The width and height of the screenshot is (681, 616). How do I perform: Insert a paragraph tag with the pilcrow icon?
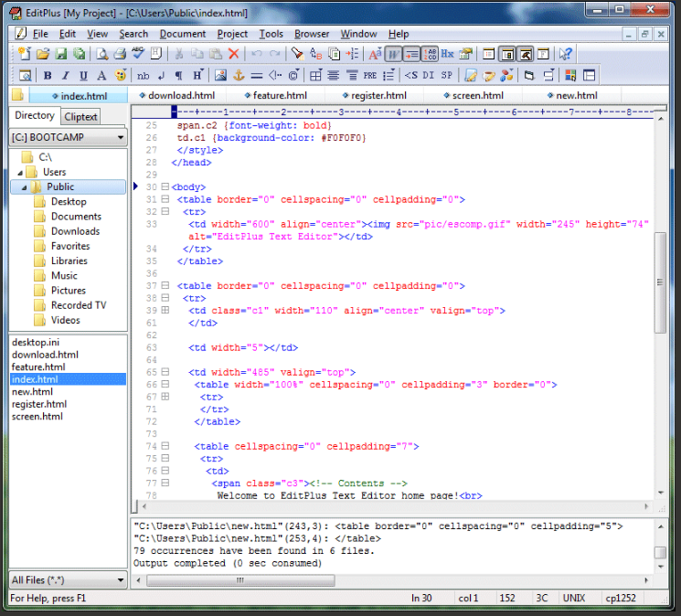coord(179,76)
